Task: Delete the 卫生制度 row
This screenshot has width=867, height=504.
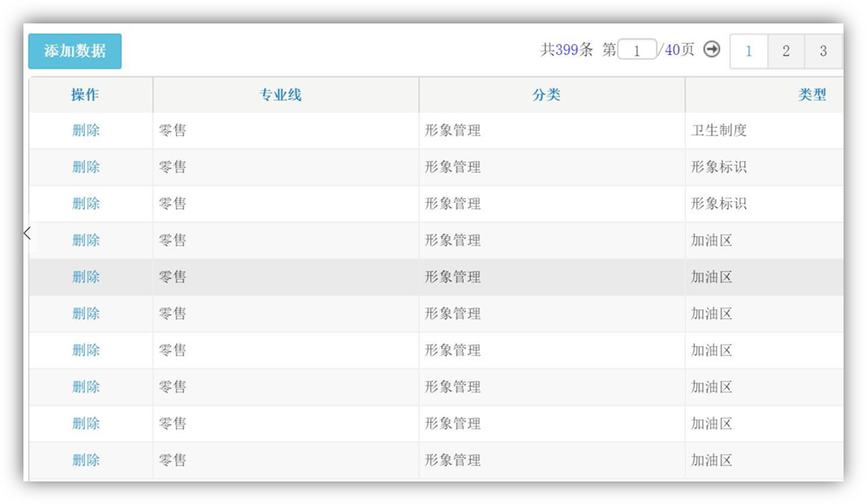Action: click(x=86, y=130)
